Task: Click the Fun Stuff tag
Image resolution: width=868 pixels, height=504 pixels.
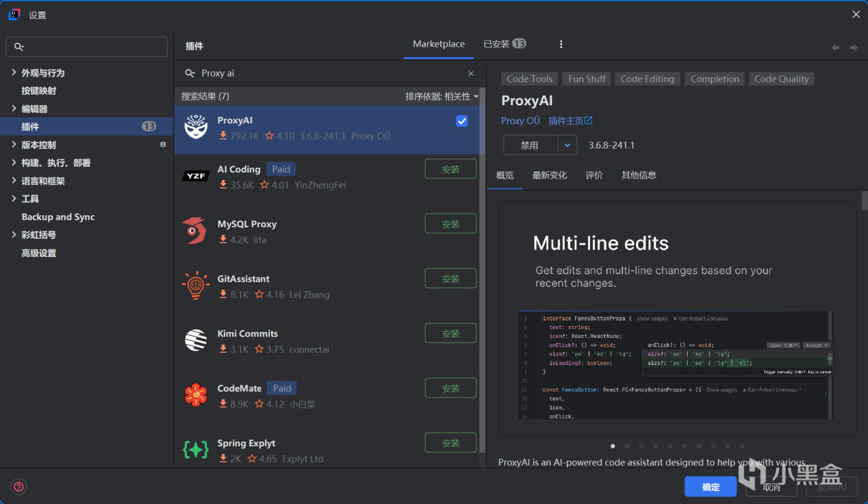Action: pos(587,79)
